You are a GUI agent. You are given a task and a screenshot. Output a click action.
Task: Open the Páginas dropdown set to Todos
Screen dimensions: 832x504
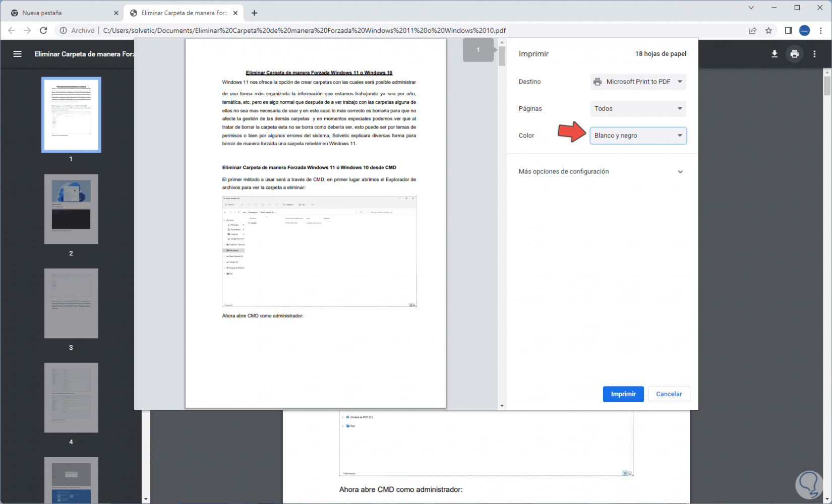coord(638,109)
